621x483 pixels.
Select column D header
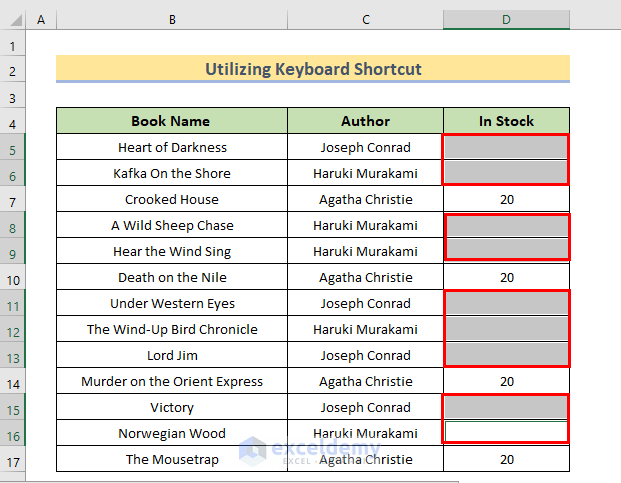[x=506, y=20]
